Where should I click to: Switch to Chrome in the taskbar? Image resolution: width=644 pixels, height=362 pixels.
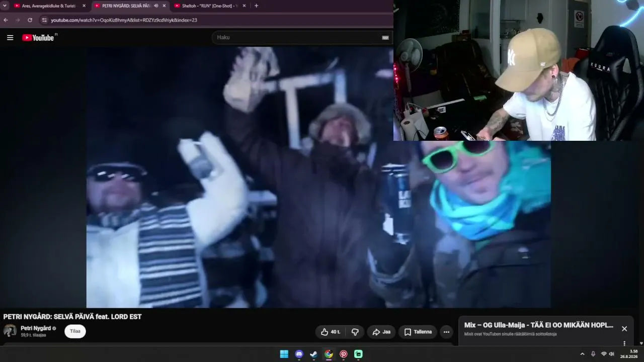[329, 354]
